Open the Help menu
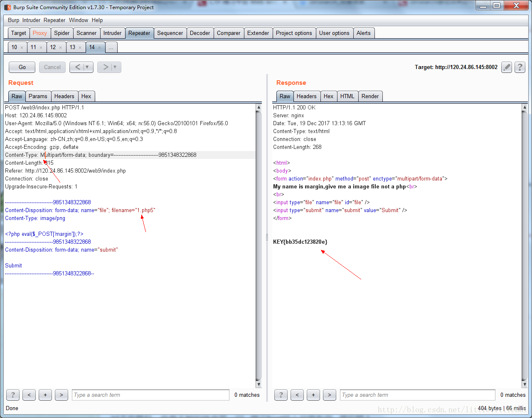 [97, 20]
